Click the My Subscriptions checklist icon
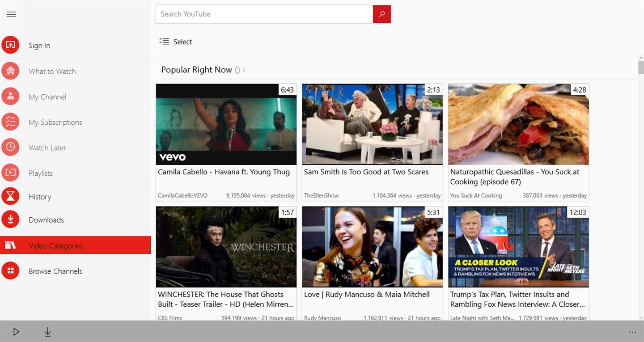 pyautogui.click(x=10, y=122)
